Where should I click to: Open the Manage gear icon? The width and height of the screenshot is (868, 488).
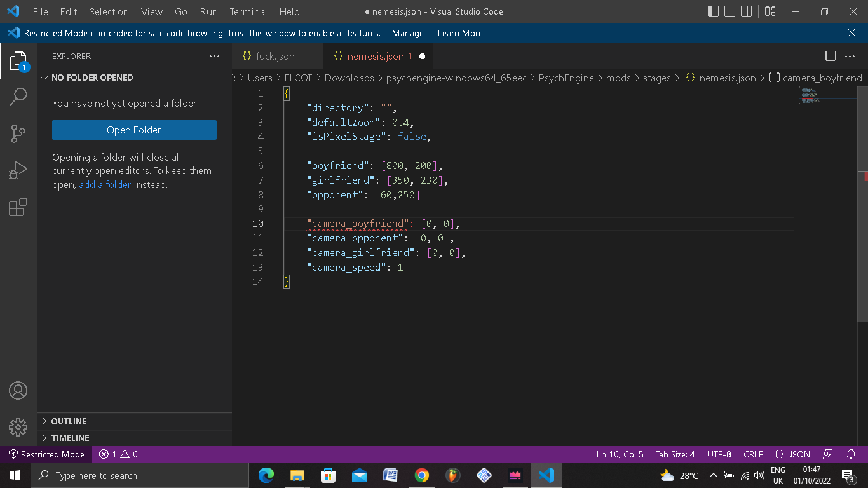(18, 427)
